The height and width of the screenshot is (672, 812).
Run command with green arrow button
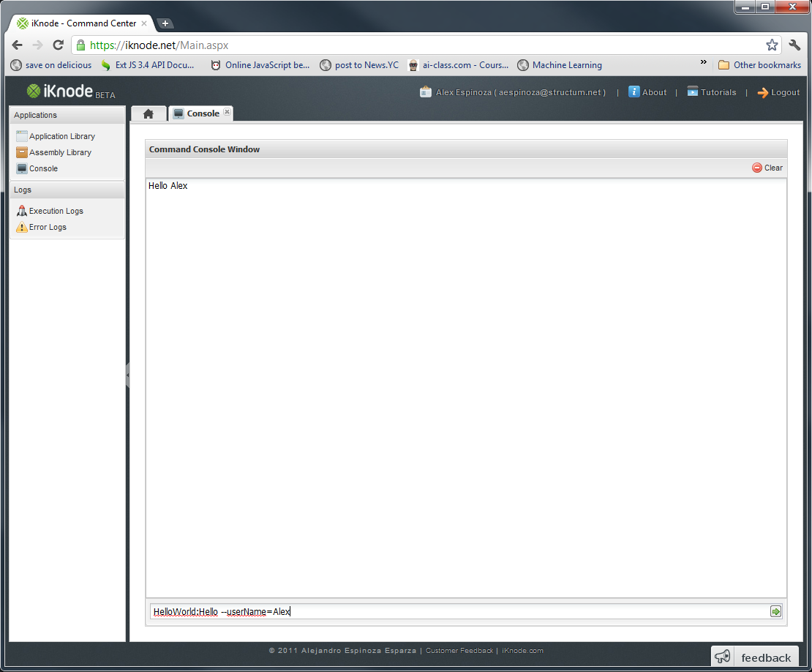coord(775,611)
